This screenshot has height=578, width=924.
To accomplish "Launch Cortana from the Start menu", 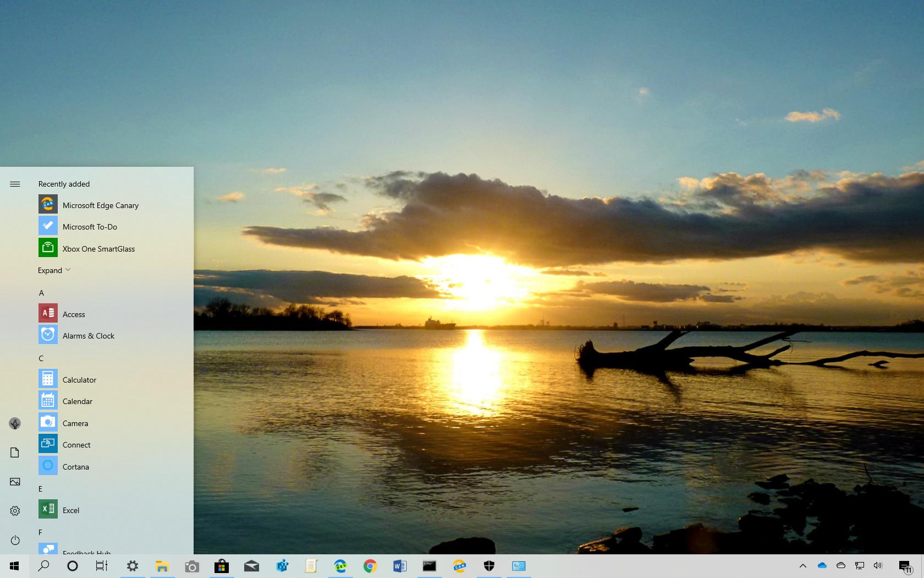I will click(75, 466).
